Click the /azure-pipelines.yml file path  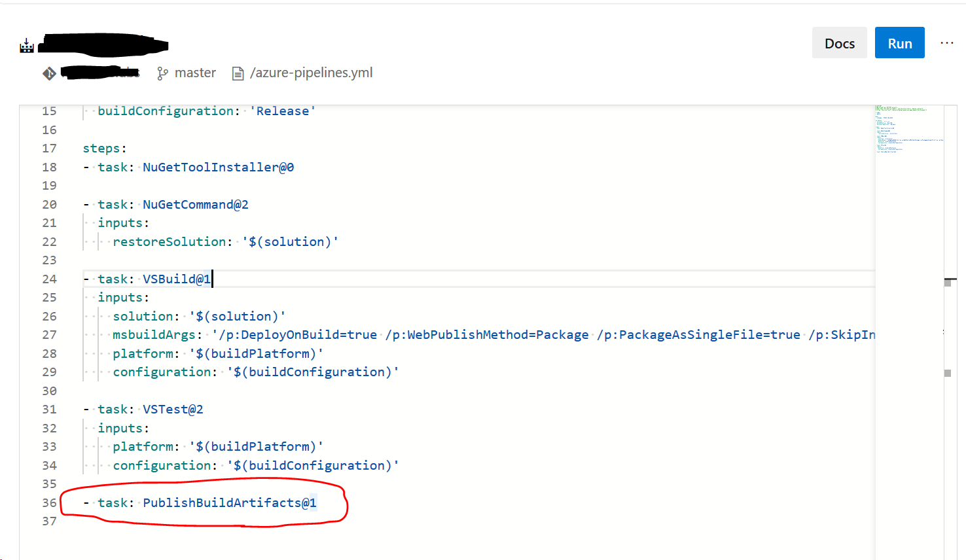coord(311,73)
